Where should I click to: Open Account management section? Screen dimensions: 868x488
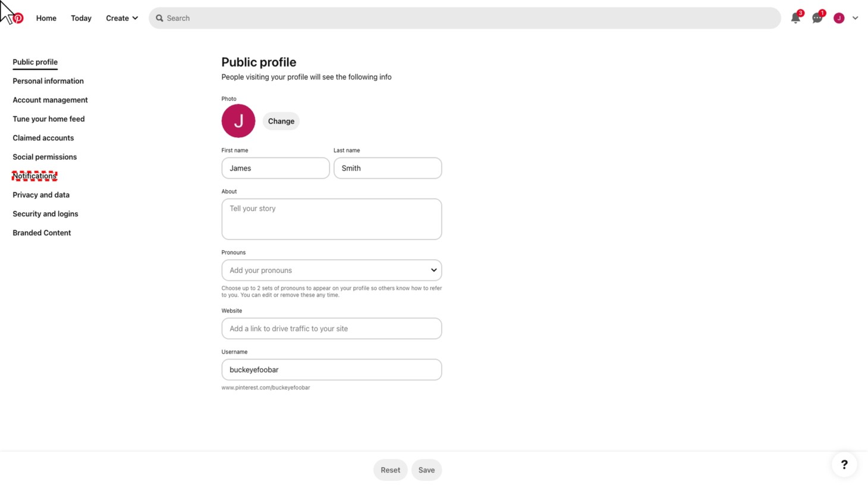(50, 100)
